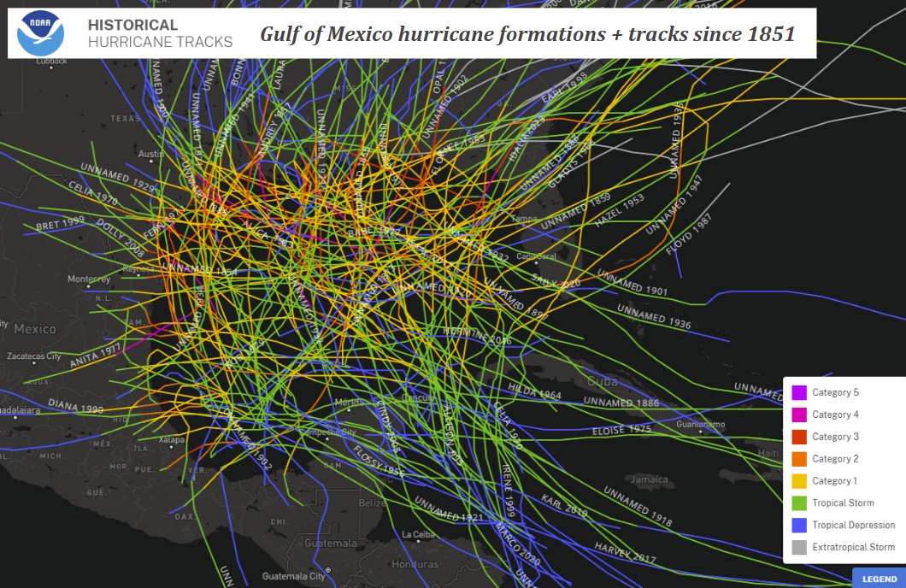Viewport: 906px width, 588px height.
Task: Click the Monterrey city label on map
Action: [89, 279]
